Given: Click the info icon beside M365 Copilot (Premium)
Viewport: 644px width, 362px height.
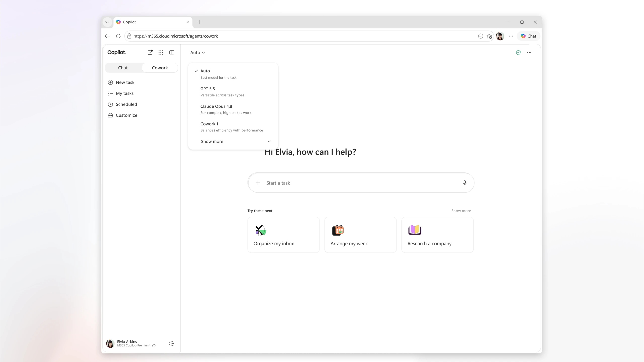Looking at the screenshot, I should tap(154, 346).
